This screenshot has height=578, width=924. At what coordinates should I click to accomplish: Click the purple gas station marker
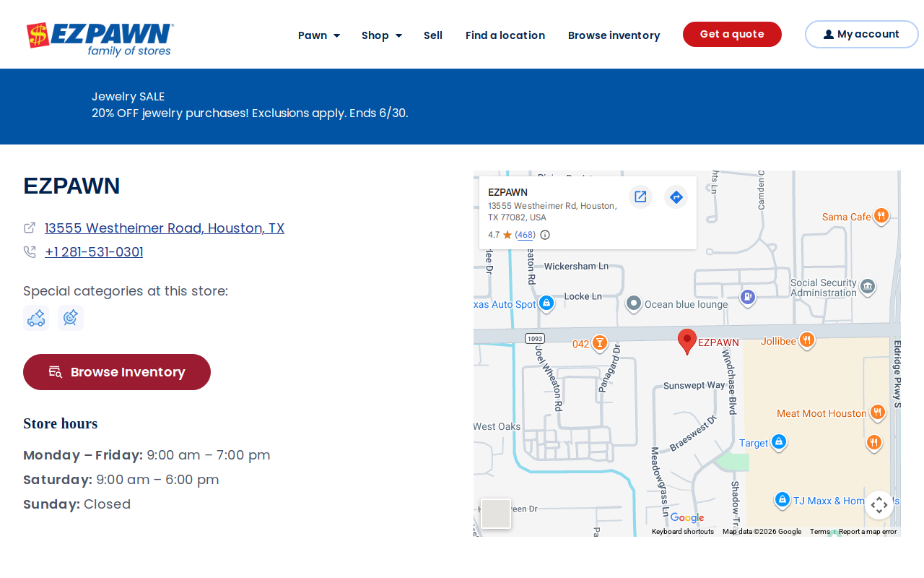[x=749, y=296]
